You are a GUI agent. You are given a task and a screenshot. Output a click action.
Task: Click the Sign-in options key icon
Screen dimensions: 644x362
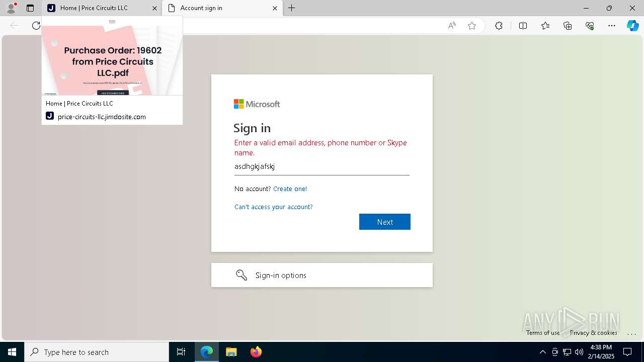coord(242,275)
